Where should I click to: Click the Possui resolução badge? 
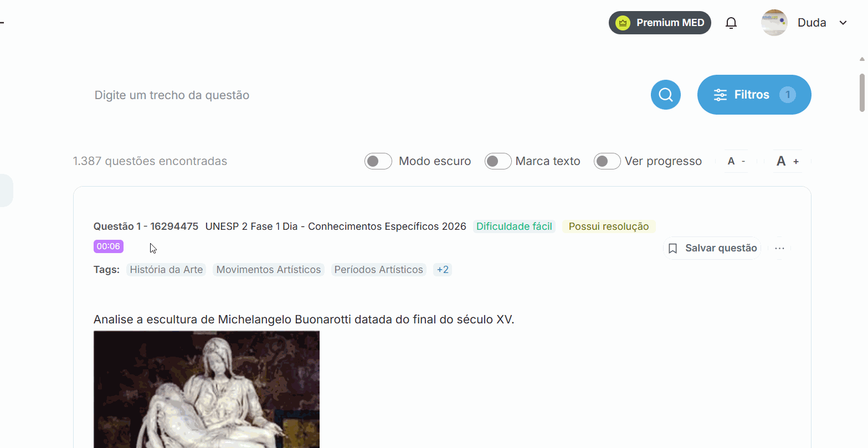(609, 226)
